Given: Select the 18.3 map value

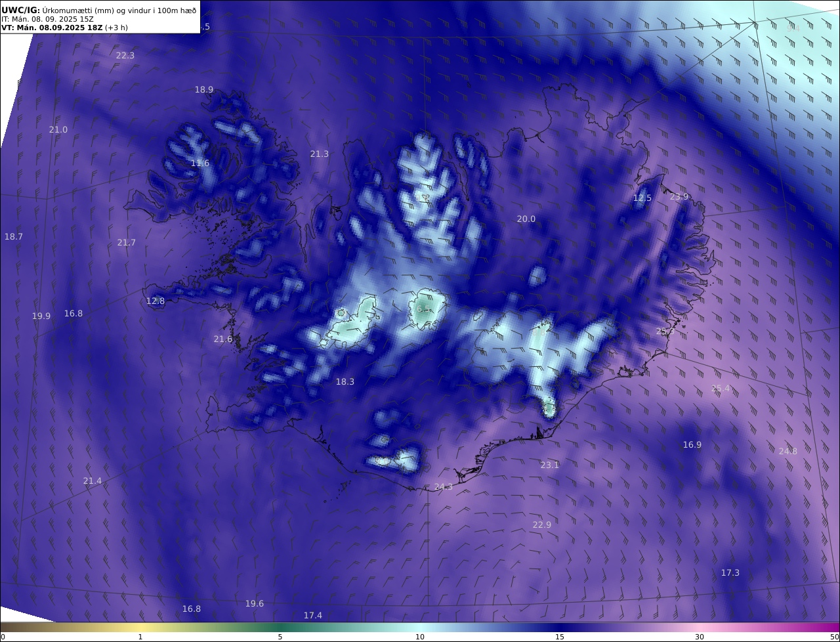Looking at the screenshot, I should [x=345, y=382].
